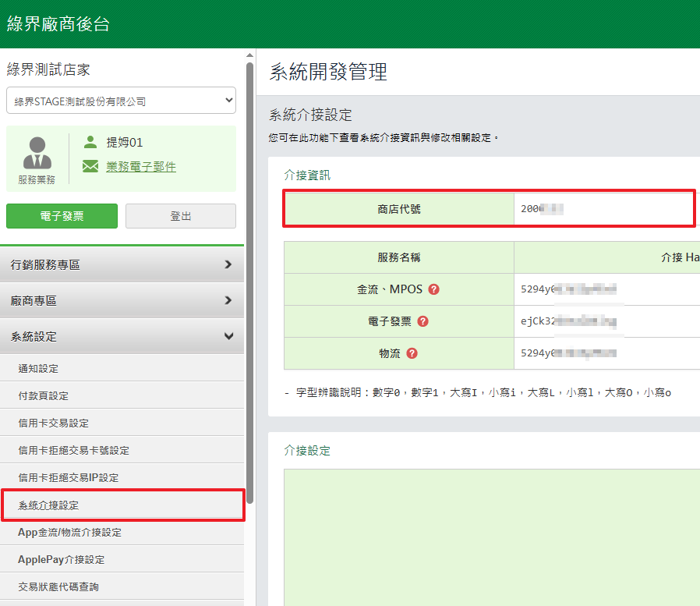Click the 綠界廠商後台 header title
Screen dimensions: 700x606
[x=58, y=24]
